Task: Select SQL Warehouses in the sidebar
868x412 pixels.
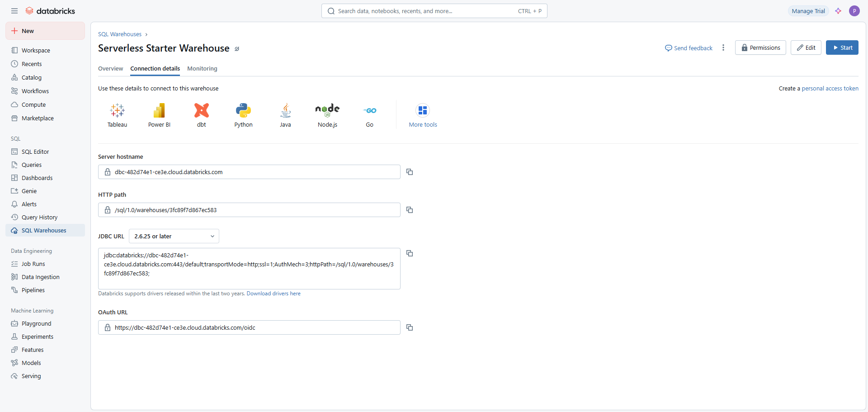Action: tap(45, 230)
